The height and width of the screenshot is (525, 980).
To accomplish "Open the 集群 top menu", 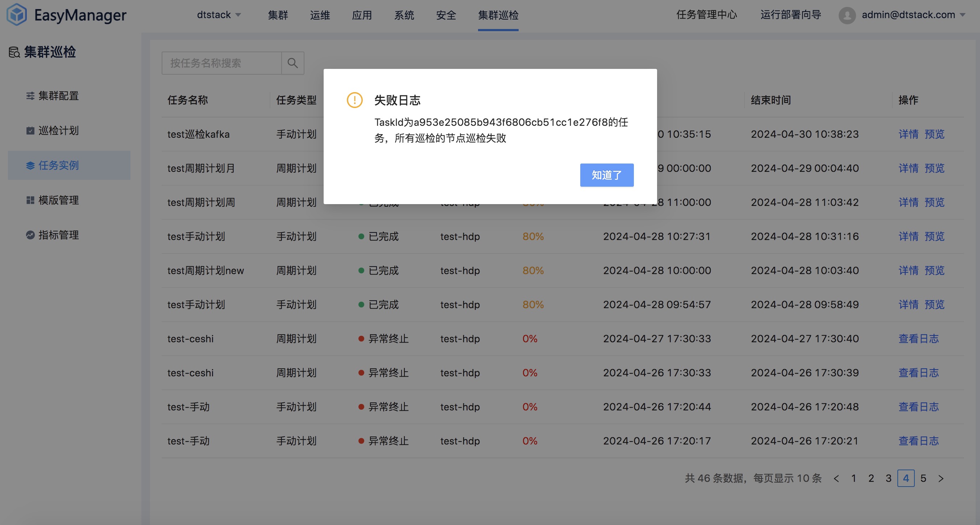I will 278,15.
